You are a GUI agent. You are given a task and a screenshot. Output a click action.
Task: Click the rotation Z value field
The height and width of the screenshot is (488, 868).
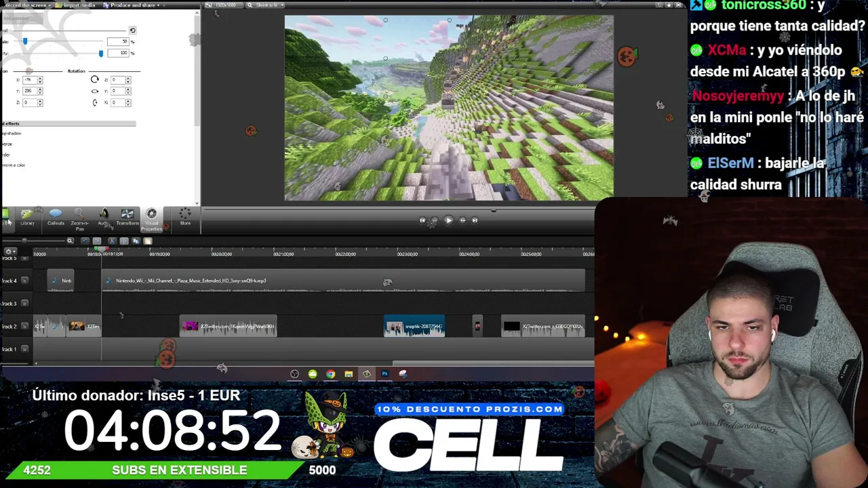117,80
